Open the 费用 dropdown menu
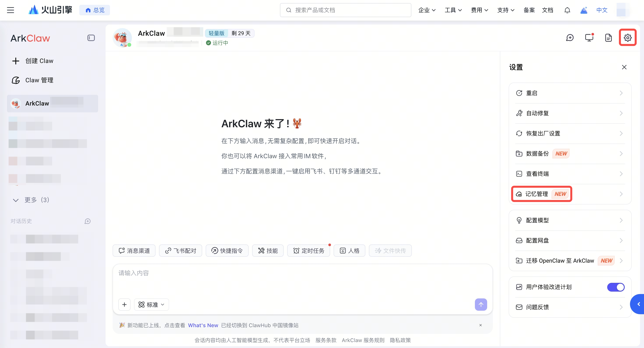644x348 pixels. 479,10
